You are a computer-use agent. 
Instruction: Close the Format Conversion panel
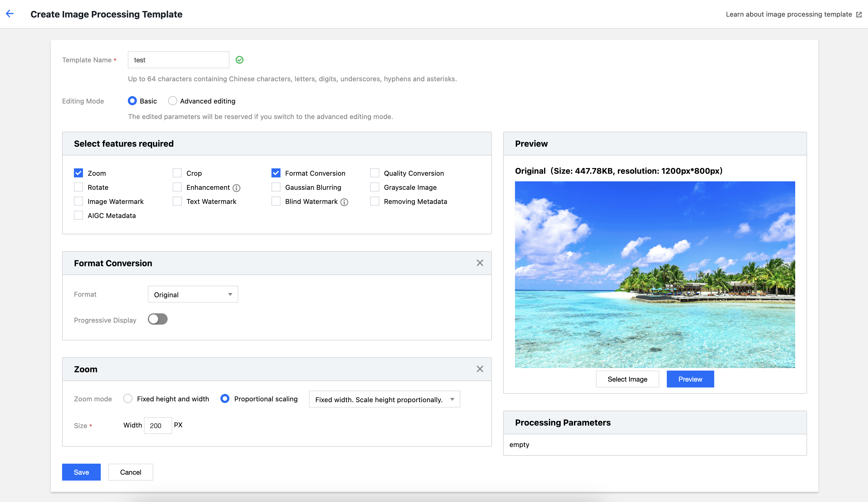click(x=480, y=263)
